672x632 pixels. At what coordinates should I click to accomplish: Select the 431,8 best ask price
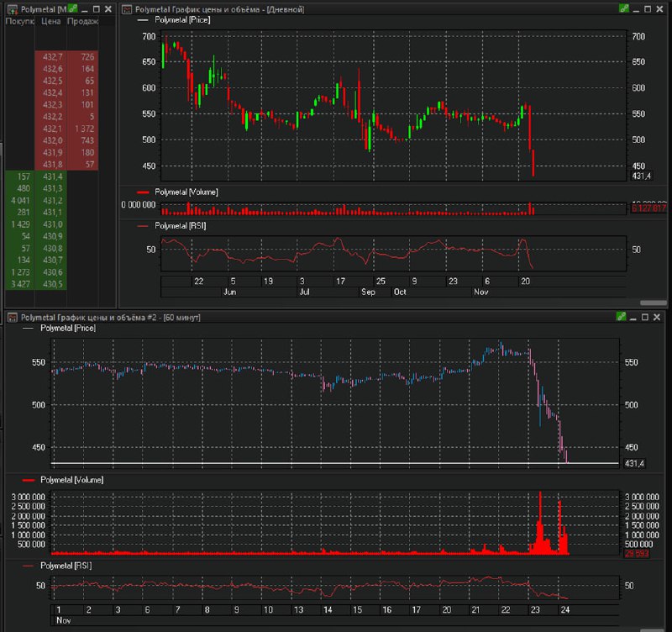pyautogui.click(x=53, y=164)
